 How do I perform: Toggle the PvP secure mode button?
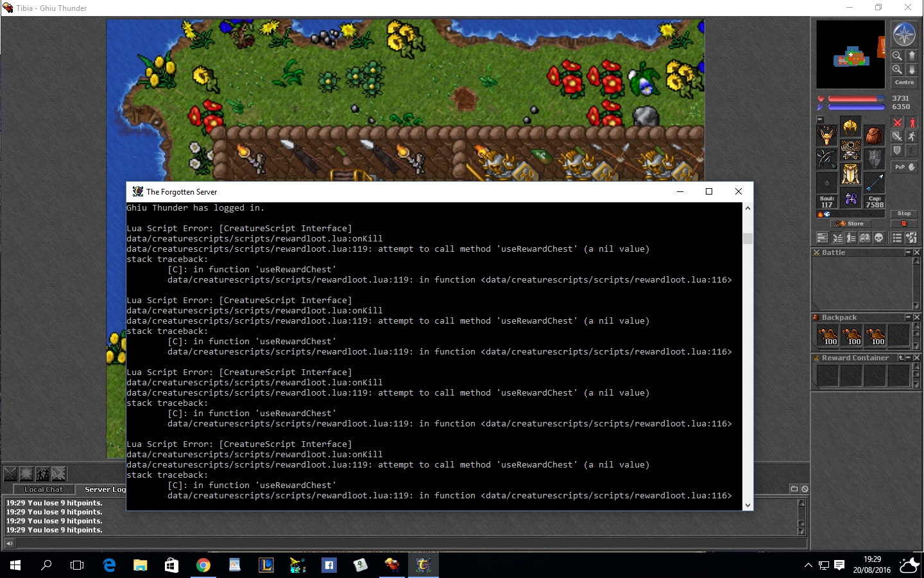[904, 167]
